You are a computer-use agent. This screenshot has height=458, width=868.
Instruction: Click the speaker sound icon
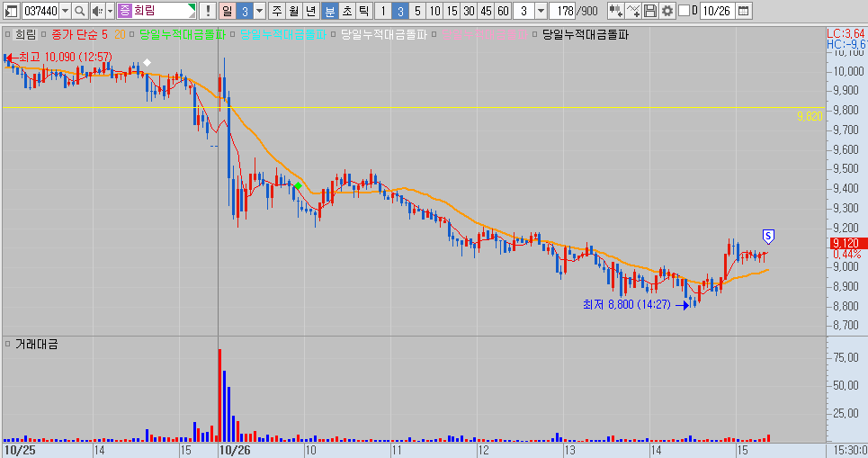97,11
